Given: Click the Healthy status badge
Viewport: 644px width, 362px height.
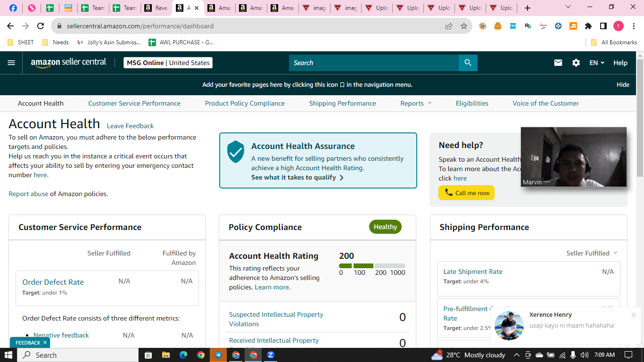Looking at the screenshot, I should click(385, 227).
